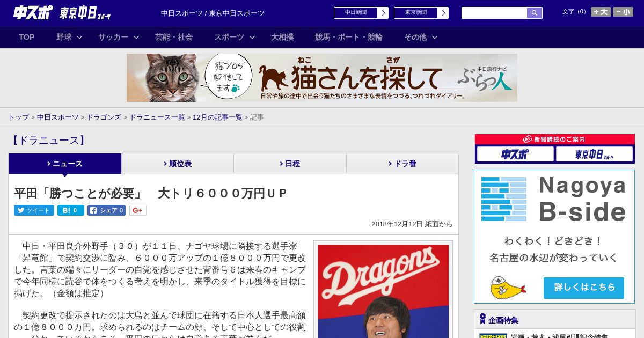This screenshot has width=644, height=338.
Task: Go to ドラニュース一覧 in the breadcrumb
Action: pos(157,117)
